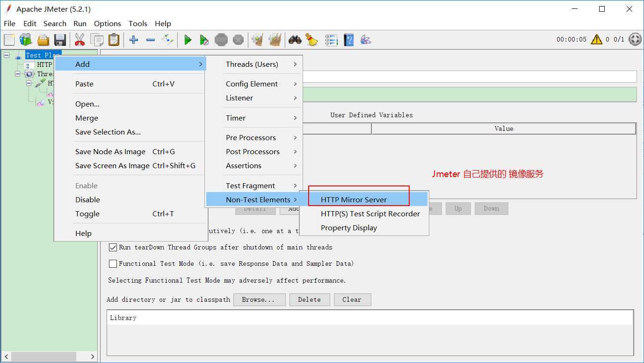Open the Help menu in menu bar
Screen dimensions: 644x363
163,23
